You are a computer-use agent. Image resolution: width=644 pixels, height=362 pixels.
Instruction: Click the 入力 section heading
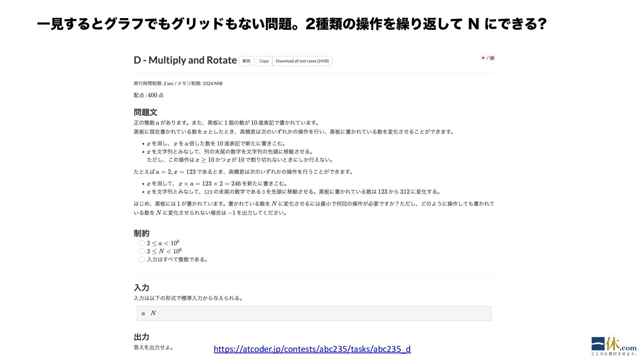pos(141,288)
